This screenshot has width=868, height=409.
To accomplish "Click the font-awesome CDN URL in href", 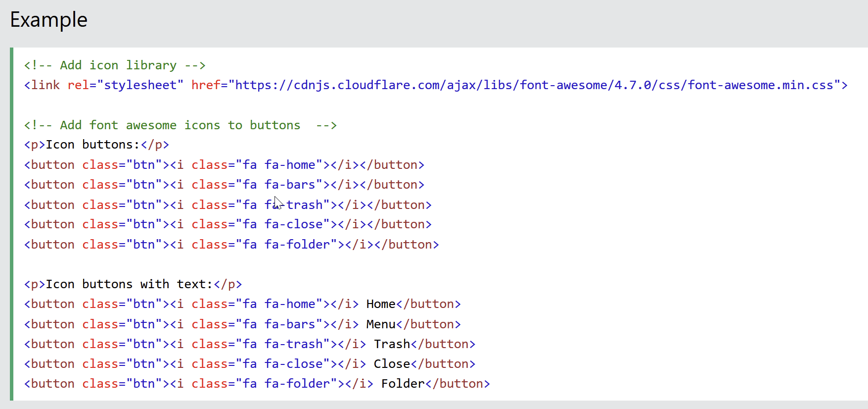I will click(534, 85).
